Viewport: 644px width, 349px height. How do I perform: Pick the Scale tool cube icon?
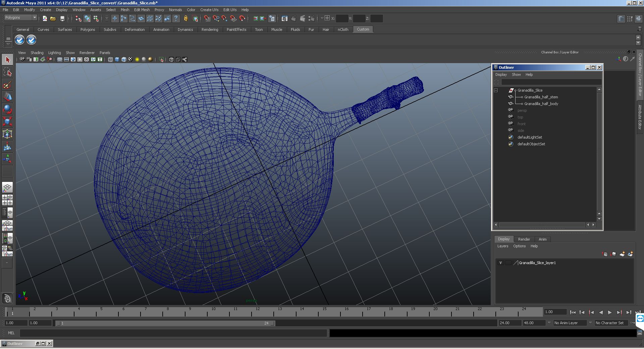click(7, 121)
